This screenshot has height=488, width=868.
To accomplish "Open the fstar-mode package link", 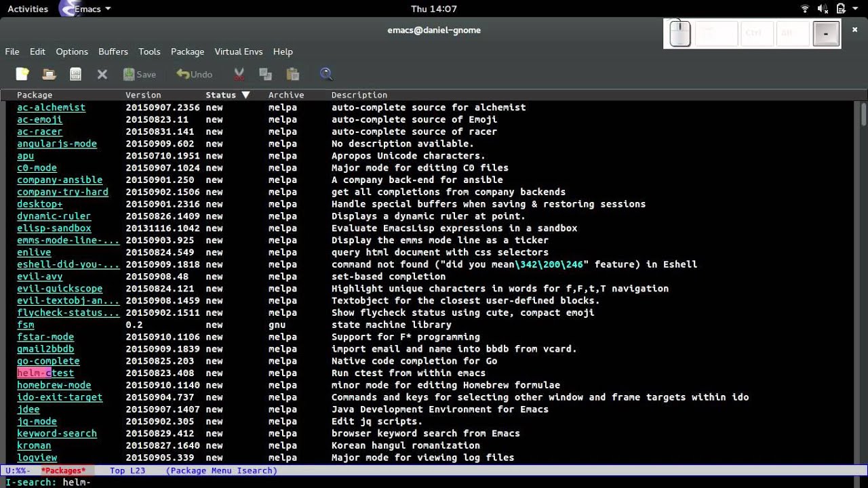I will tap(45, 337).
